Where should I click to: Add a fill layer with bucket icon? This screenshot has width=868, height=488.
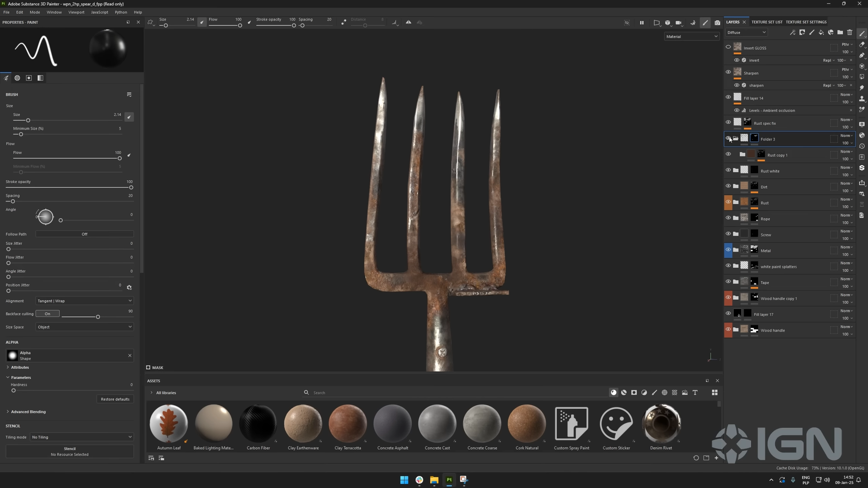click(x=821, y=33)
